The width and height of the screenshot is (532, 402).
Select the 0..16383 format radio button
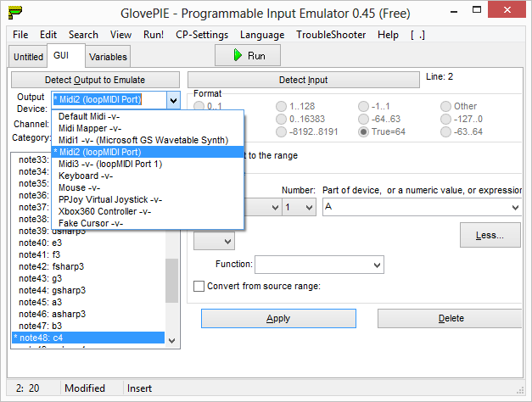(x=281, y=119)
